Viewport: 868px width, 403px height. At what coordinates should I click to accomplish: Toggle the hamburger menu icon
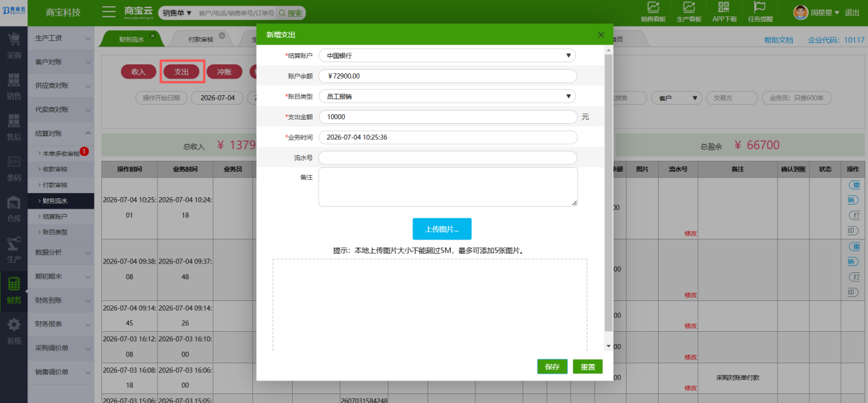click(109, 12)
